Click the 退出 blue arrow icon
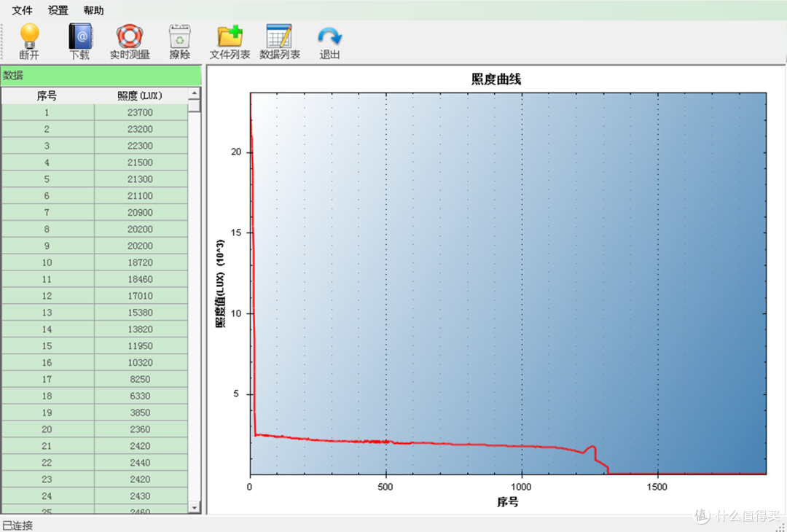 [330, 37]
